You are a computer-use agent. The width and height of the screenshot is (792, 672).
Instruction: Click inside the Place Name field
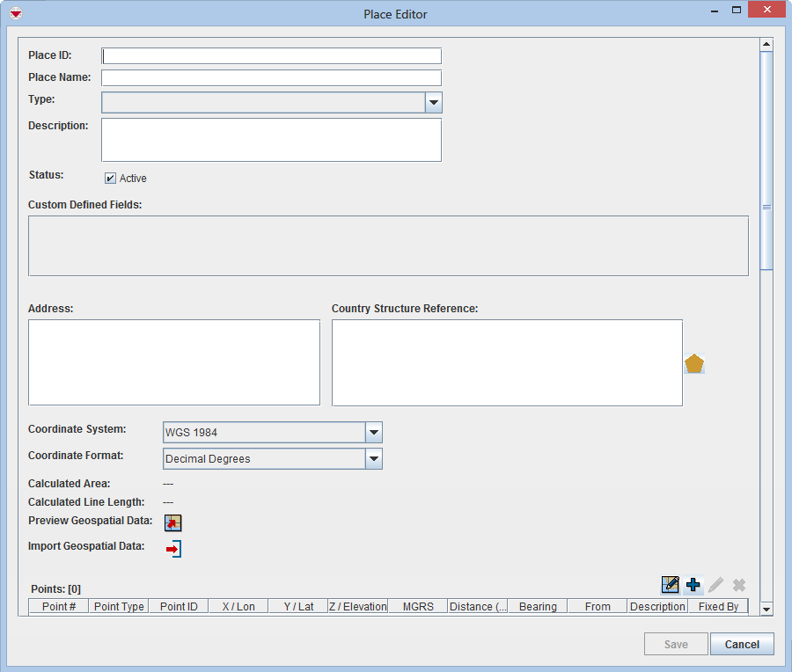pos(271,77)
